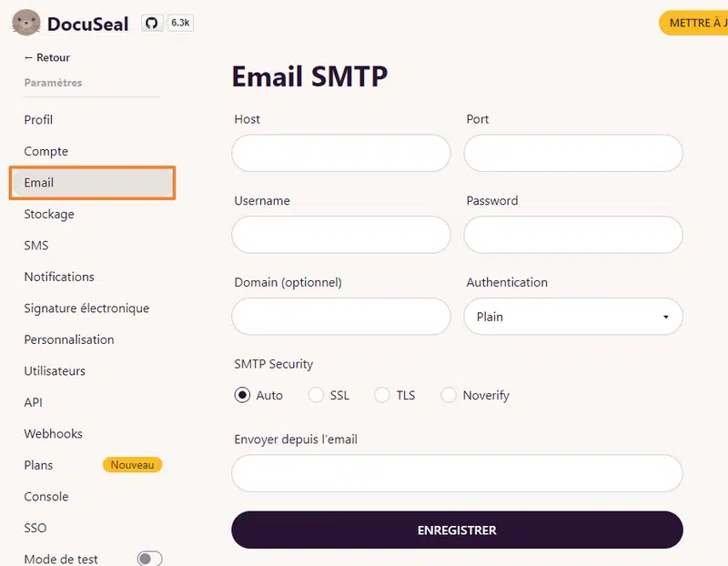This screenshot has width=728, height=566.
Task: Click the DocuSeal seal logo icon
Action: 26,23
